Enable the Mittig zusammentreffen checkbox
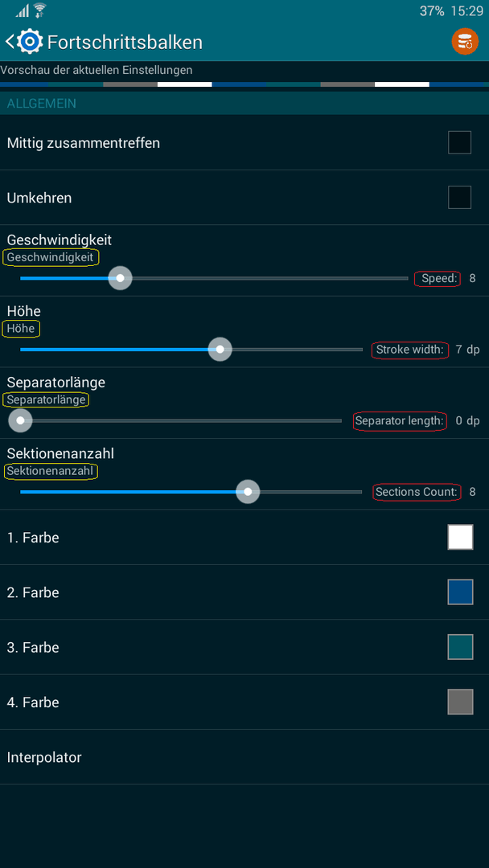Image resolution: width=489 pixels, height=868 pixels. (x=460, y=142)
